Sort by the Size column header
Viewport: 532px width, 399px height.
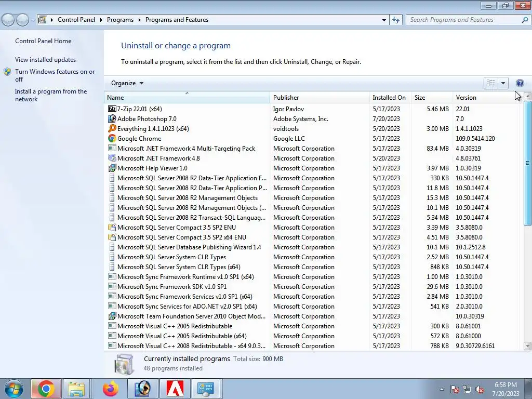[432, 97]
